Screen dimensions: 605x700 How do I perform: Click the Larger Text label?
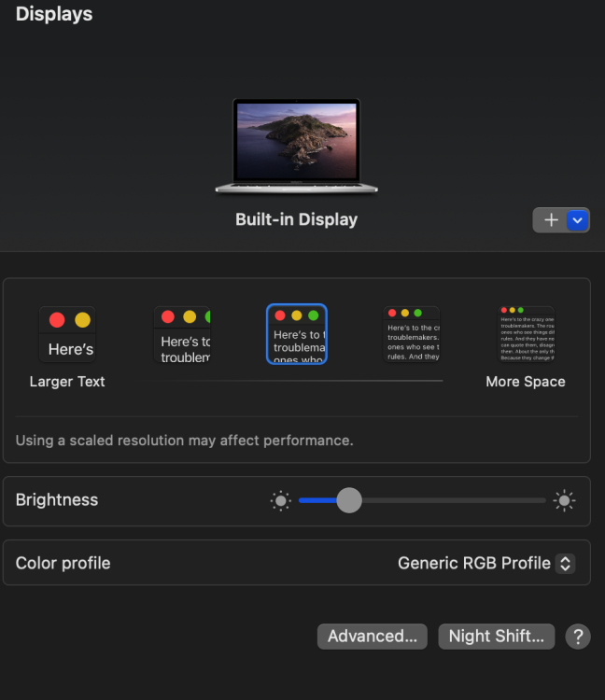click(67, 382)
